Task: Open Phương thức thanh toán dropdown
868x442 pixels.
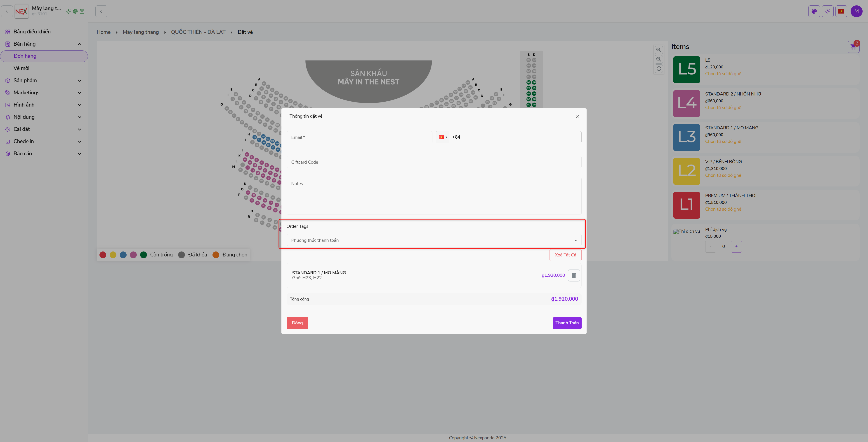Action: point(434,240)
